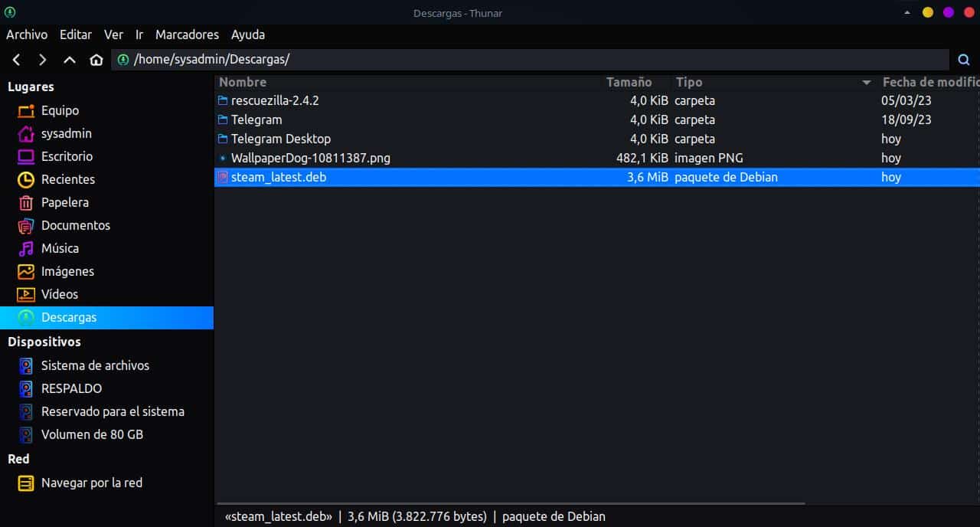The width and height of the screenshot is (980, 527).
Task: Click the yellow minimize window button
Action: pos(928,12)
